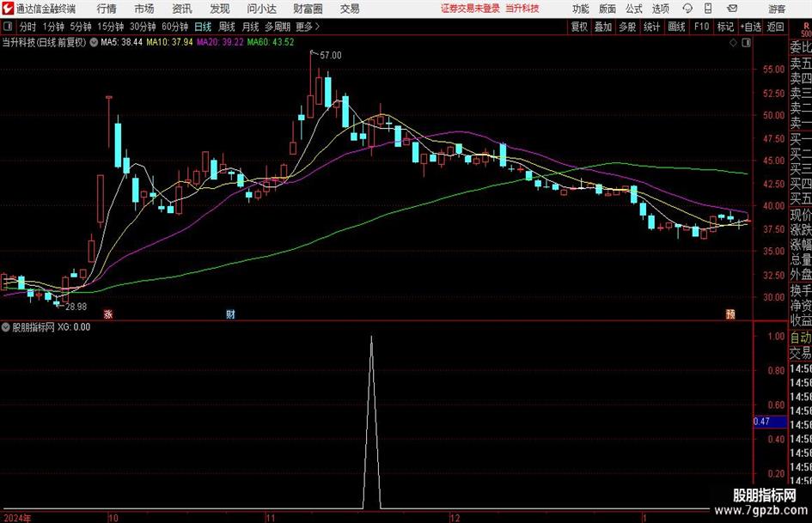Open the 选项 menu
This screenshot has width=812, height=523.
(x=661, y=9)
